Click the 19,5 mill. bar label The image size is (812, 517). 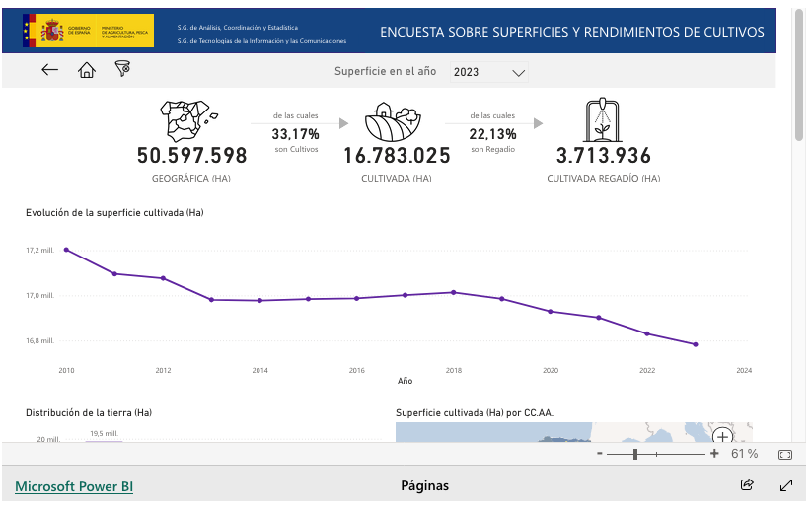point(104,433)
